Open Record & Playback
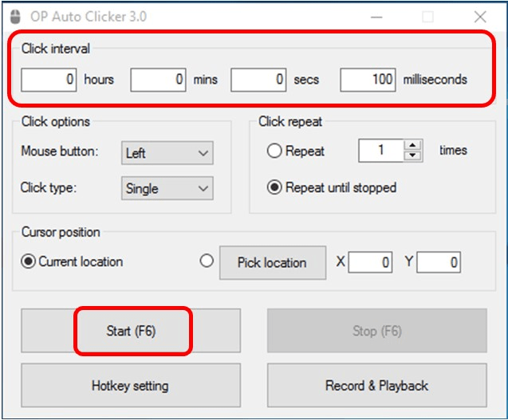Viewport: 508px width, 420px height. (376, 386)
